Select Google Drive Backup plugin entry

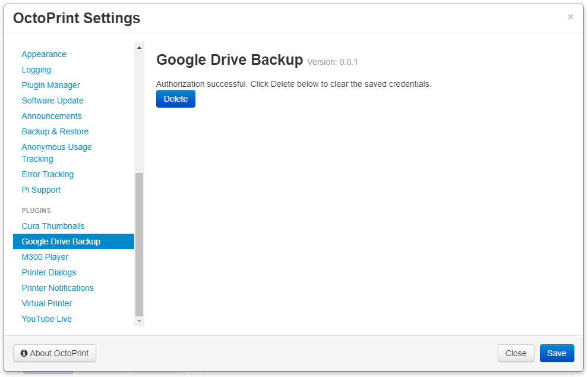74,241
